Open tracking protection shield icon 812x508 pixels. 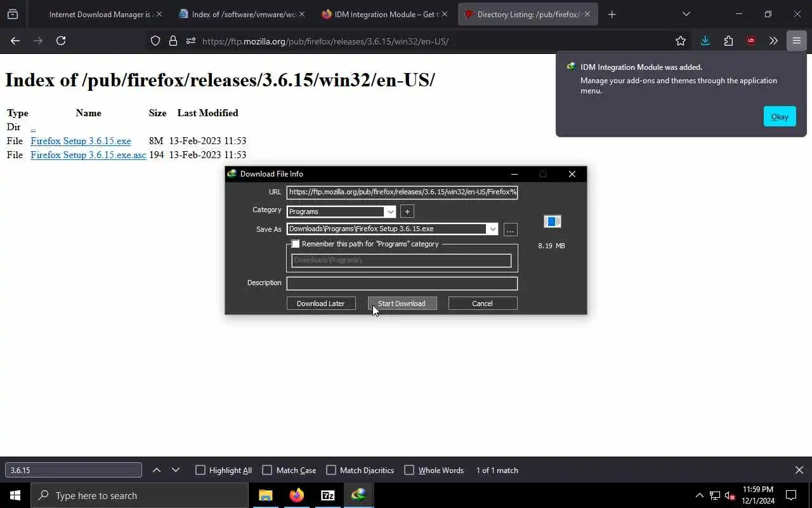click(x=155, y=41)
